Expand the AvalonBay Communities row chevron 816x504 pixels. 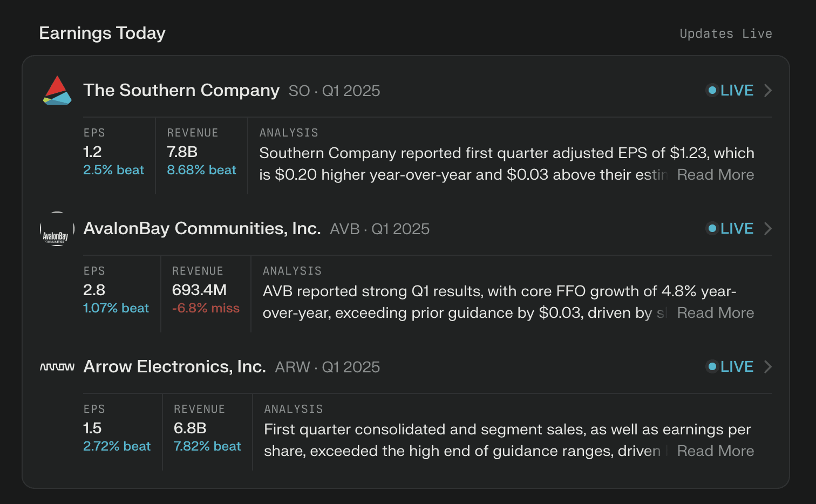click(x=768, y=229)
